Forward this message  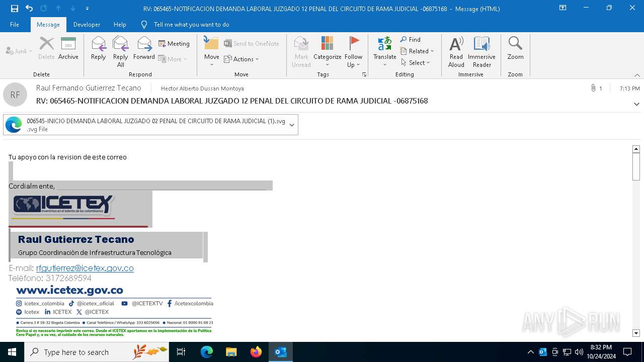pyautogui.click(x=144, y=48)
